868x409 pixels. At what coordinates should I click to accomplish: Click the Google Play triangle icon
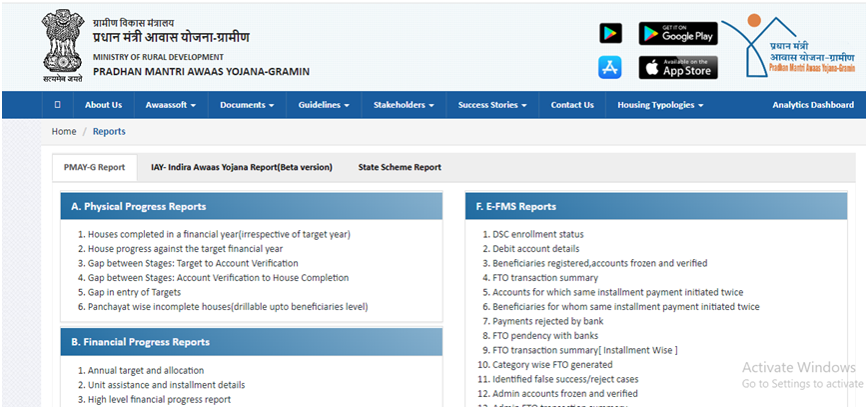point(610,33)
